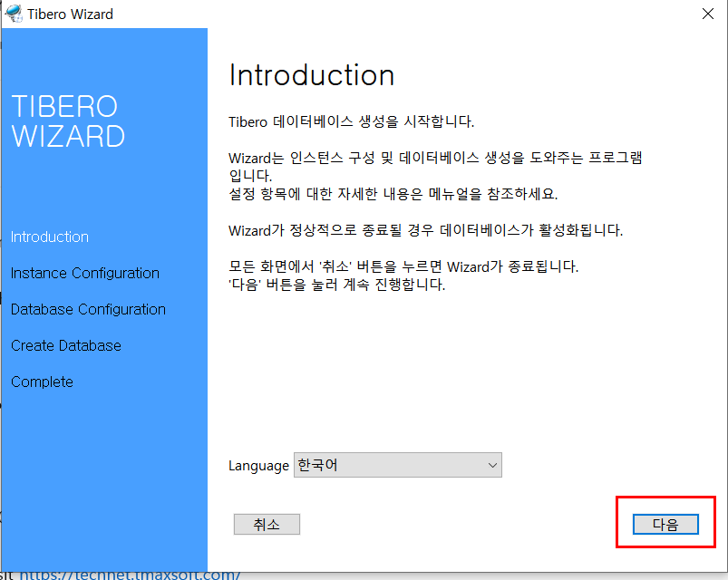Select Database Configuration step in sidebar

pyautogui.click(x=88, y=309)
